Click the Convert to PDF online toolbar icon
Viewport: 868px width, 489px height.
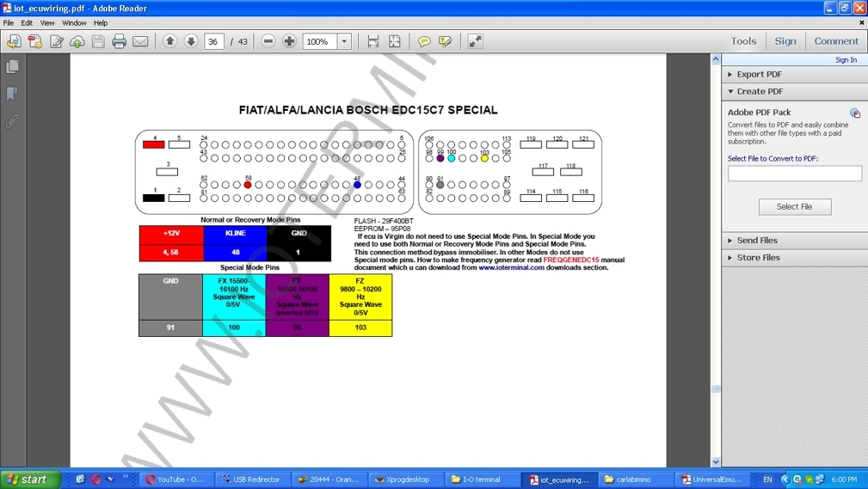click(14, 41)
